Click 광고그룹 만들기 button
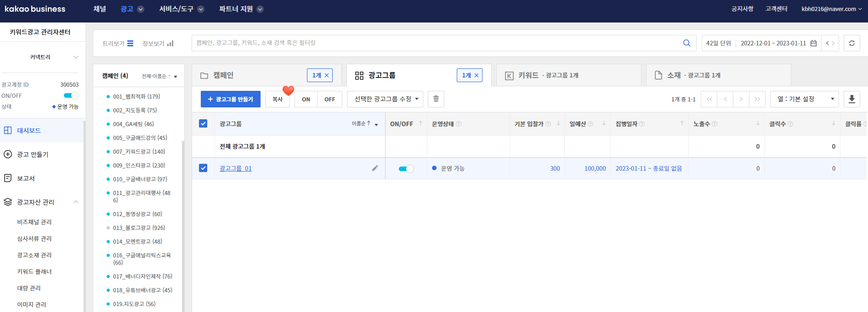Screen dimensions: 868x312 (x=231, y=99)
